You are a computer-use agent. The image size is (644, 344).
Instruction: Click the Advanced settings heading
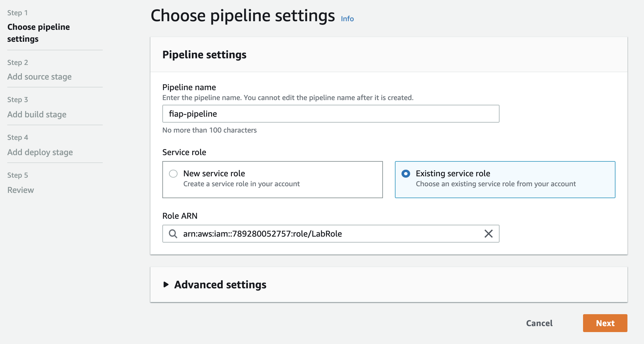pos(220,285)
